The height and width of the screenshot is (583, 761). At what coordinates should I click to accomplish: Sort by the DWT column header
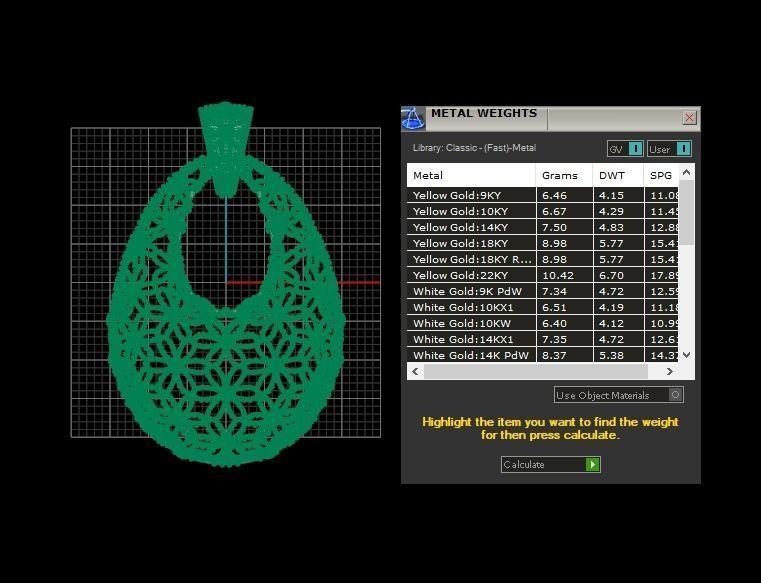[x=618, y=175]
